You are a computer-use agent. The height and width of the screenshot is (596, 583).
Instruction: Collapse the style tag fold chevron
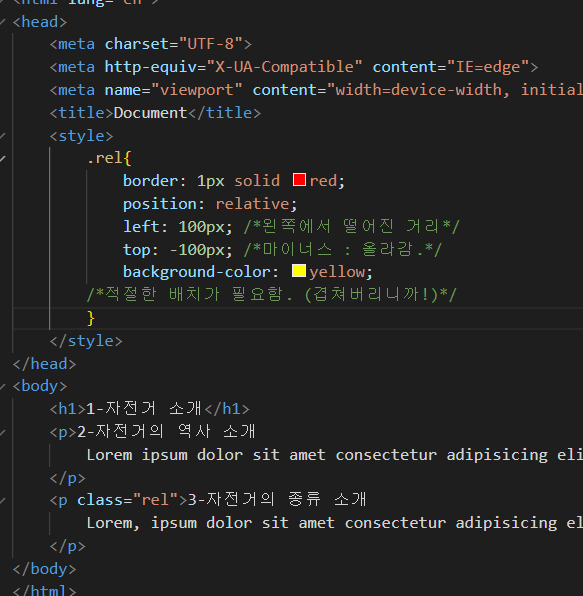2,136
